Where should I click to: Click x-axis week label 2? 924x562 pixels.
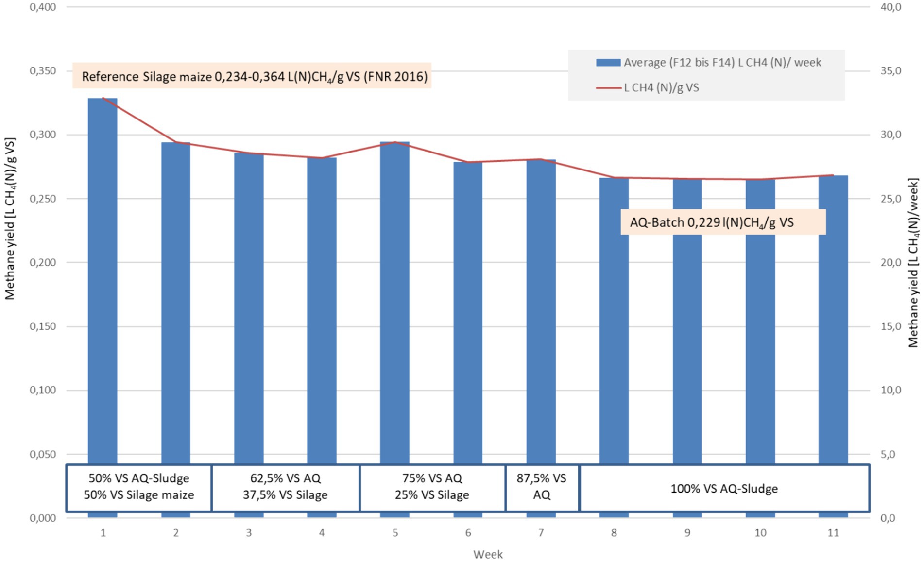tap(176, 533)
